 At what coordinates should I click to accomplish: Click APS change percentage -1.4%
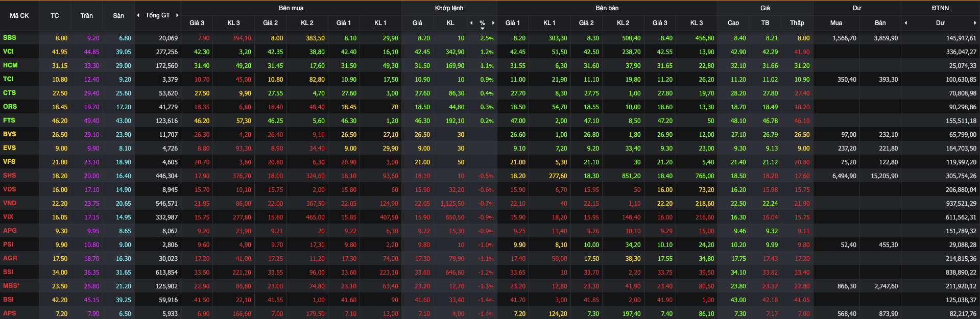tap(486, 314)
